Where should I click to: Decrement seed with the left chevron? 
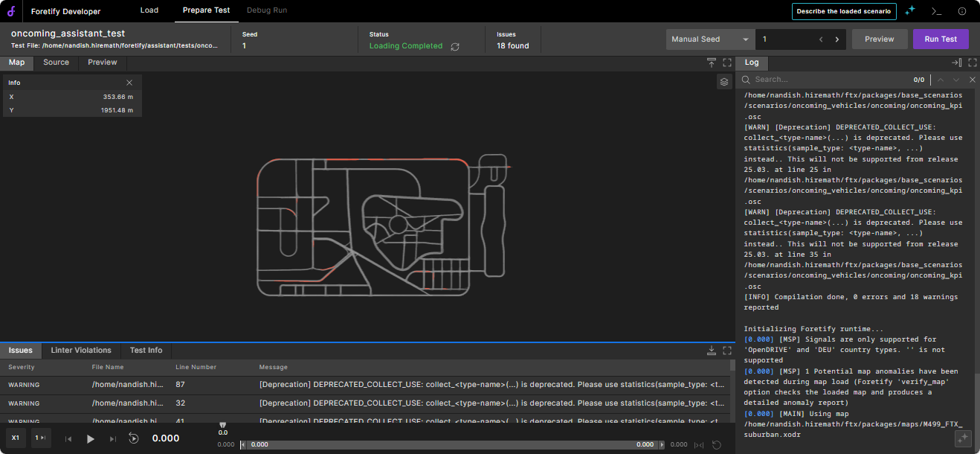821,39
